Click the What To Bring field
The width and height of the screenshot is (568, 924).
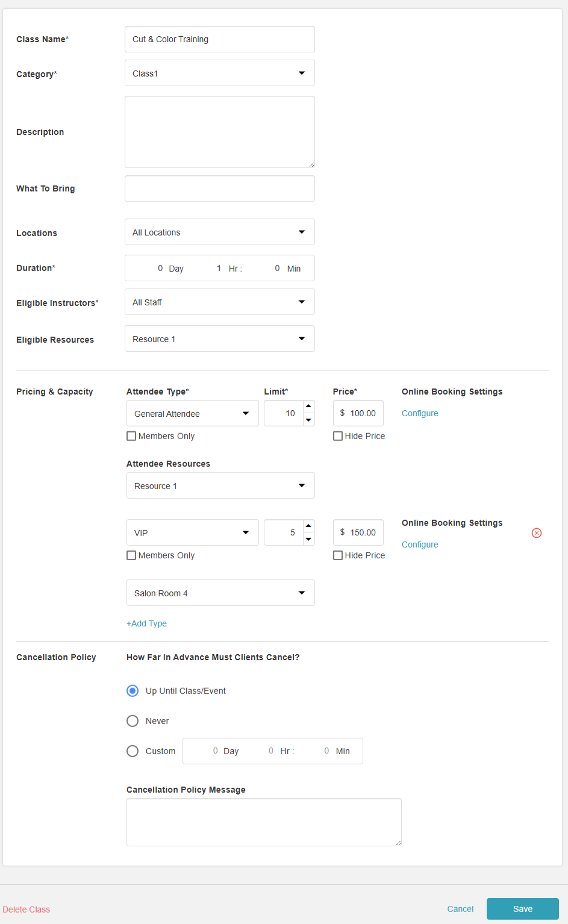(x=220, y=189)
